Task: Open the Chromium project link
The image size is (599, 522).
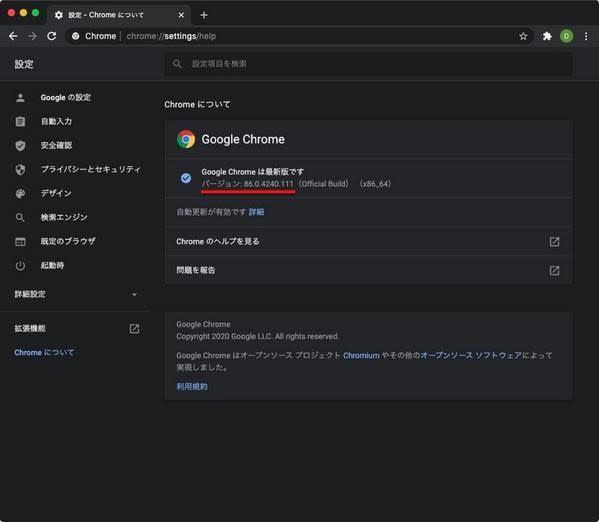Action: [361, 355]
